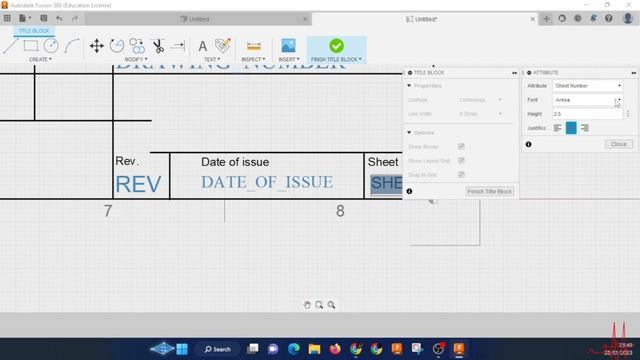This screenshot has width=640, height=360.
Task: Collapse the Options section
Action: (409, 133)
